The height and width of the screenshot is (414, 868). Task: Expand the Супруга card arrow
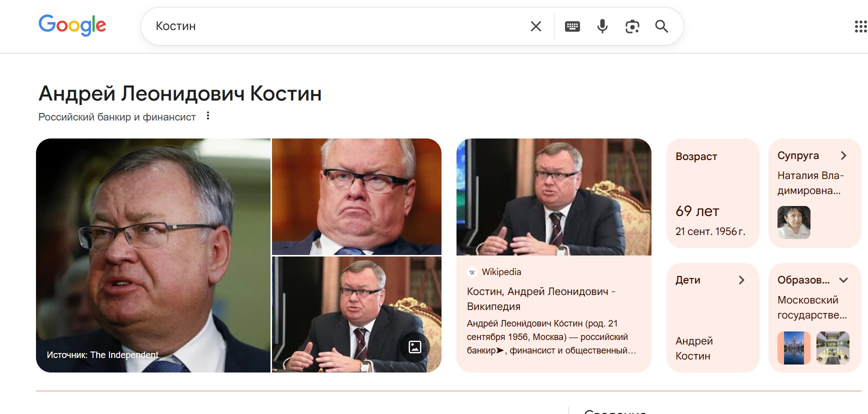[843, 155]
